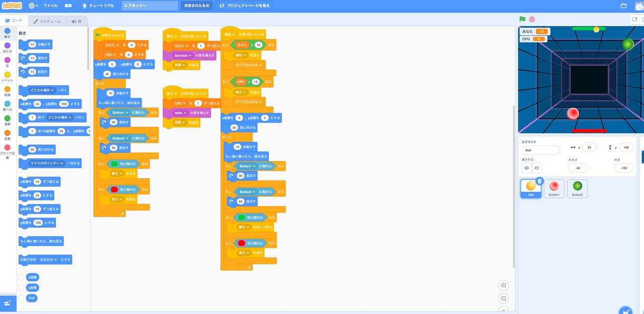Click the sprite name field Ball
This screenshot has width=644, height=314.
(541, 150)
